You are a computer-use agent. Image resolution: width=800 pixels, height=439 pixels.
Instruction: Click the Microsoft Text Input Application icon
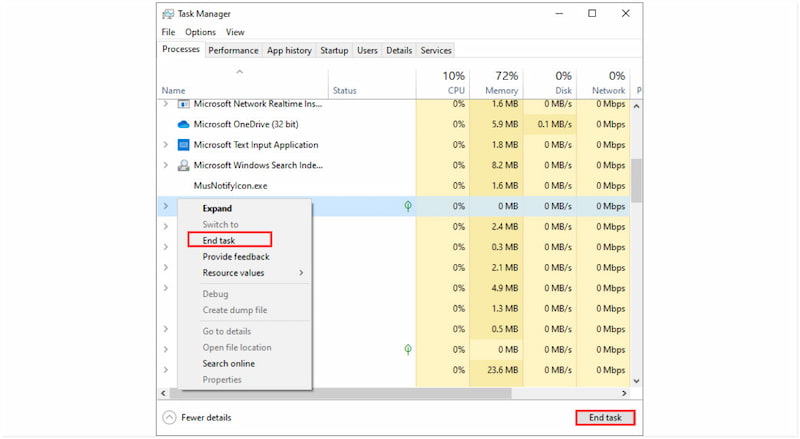click(183, 145)
